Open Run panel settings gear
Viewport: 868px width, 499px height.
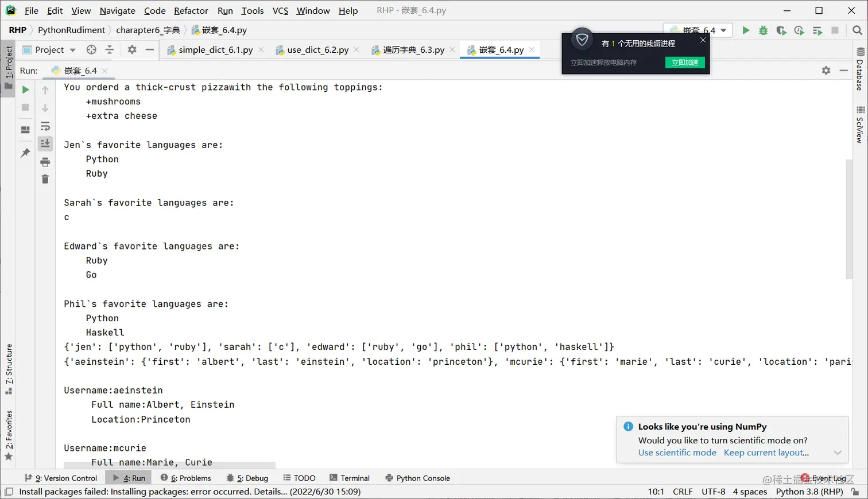click(x=826, y=70)
